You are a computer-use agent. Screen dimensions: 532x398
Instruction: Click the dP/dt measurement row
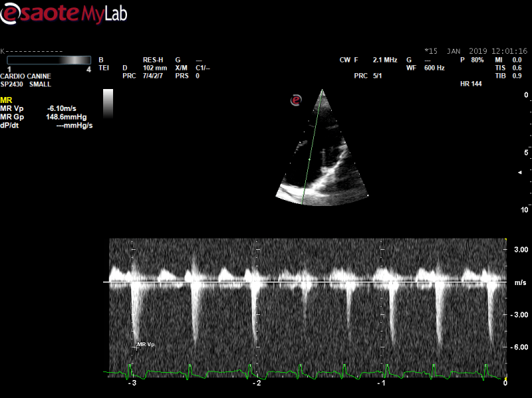tap(47, 126)
